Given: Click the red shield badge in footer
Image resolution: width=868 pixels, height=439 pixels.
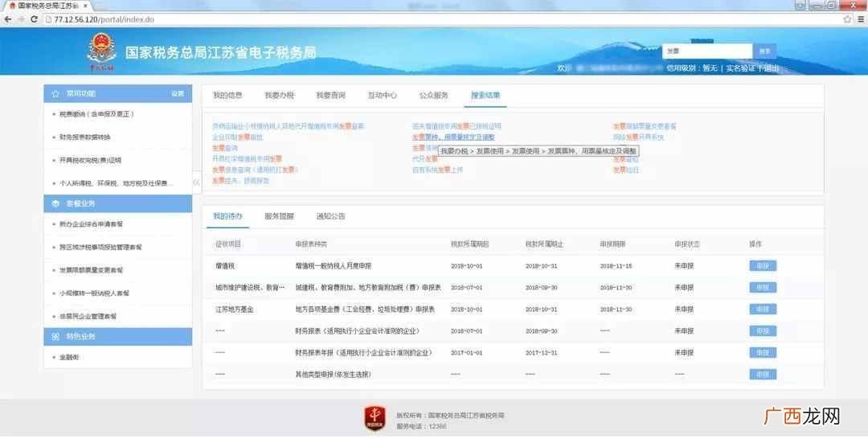Looking at the screenshot, I should click(375, 419).
